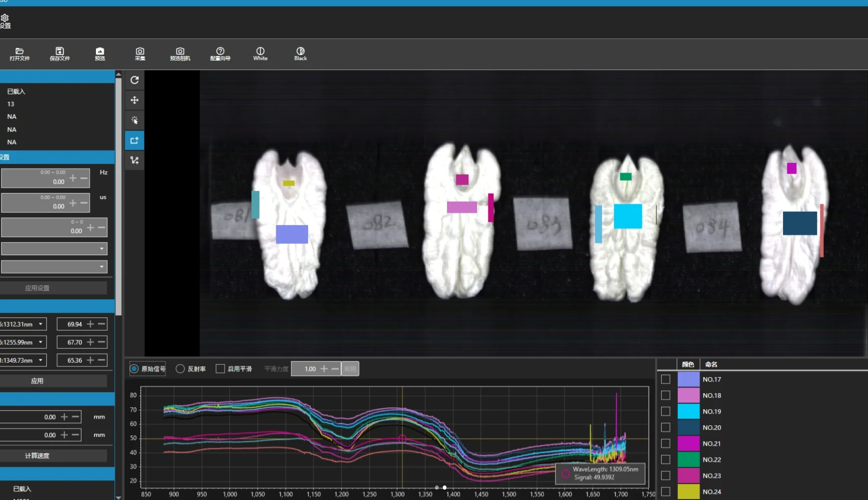Select the move/pan tool icon

(135, 100)
